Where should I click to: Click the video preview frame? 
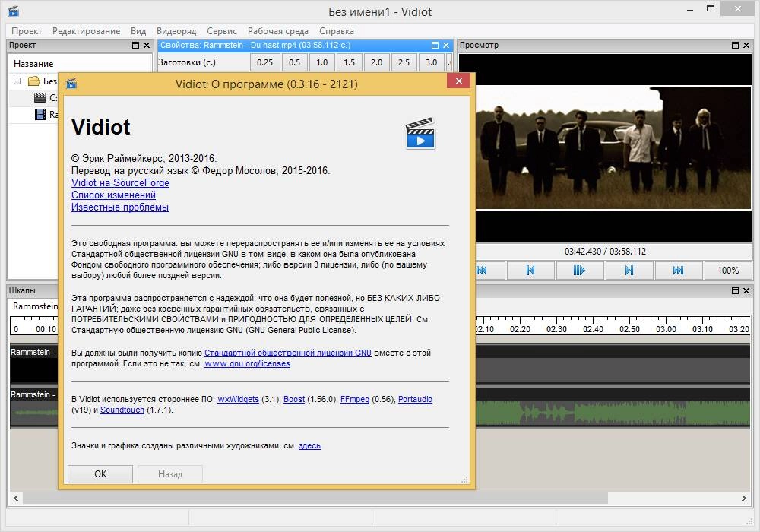click(613, 147)
